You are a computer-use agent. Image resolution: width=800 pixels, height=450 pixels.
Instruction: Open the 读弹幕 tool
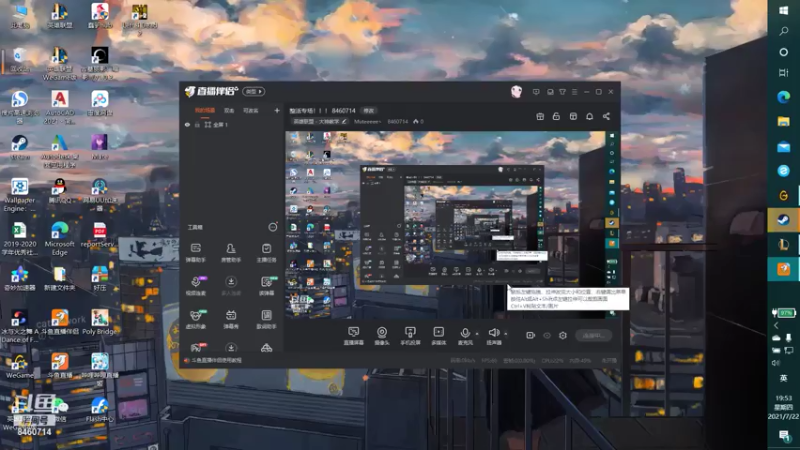(x=266, y=286)
